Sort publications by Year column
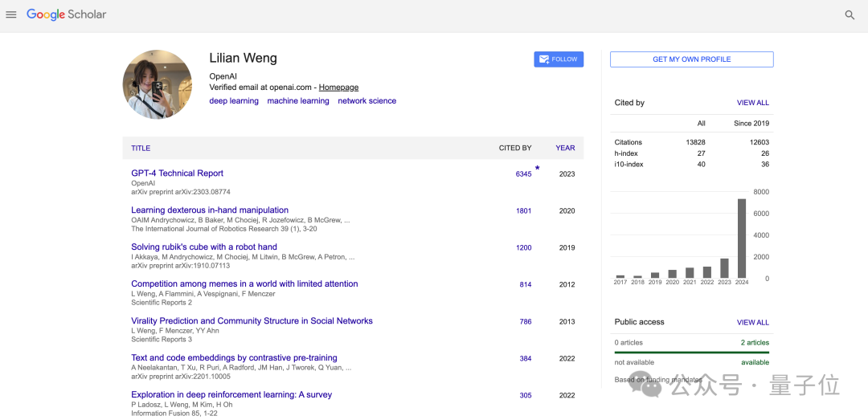Viewport: 868px width, 420px height. [565, 148]
